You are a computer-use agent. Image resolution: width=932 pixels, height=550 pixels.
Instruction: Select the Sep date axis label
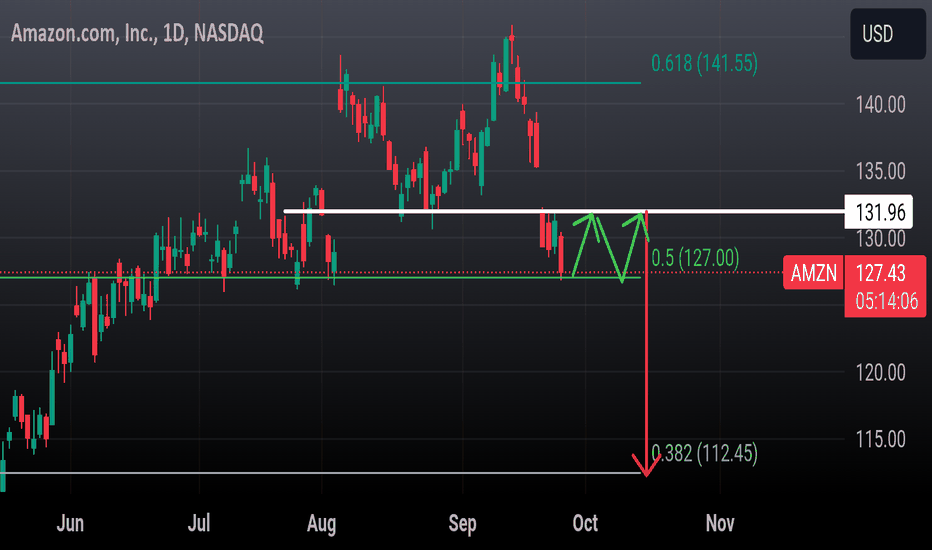click(x=462, y=523)
